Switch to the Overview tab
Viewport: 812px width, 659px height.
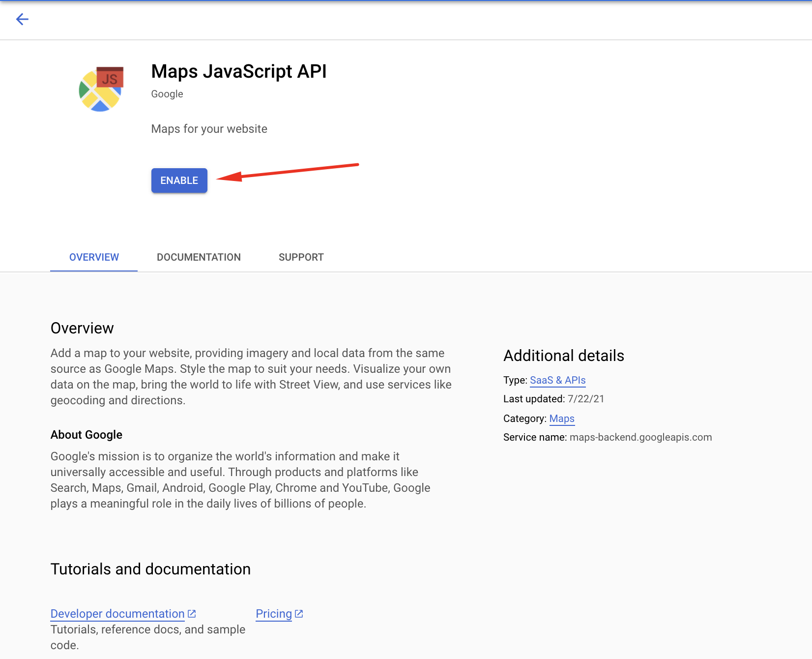tap(94, 257)
